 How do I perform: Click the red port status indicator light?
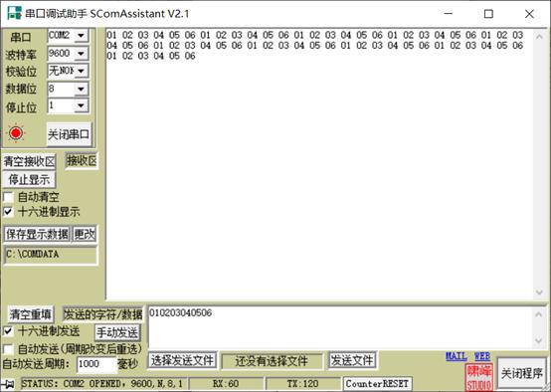(x=16, y=133)
